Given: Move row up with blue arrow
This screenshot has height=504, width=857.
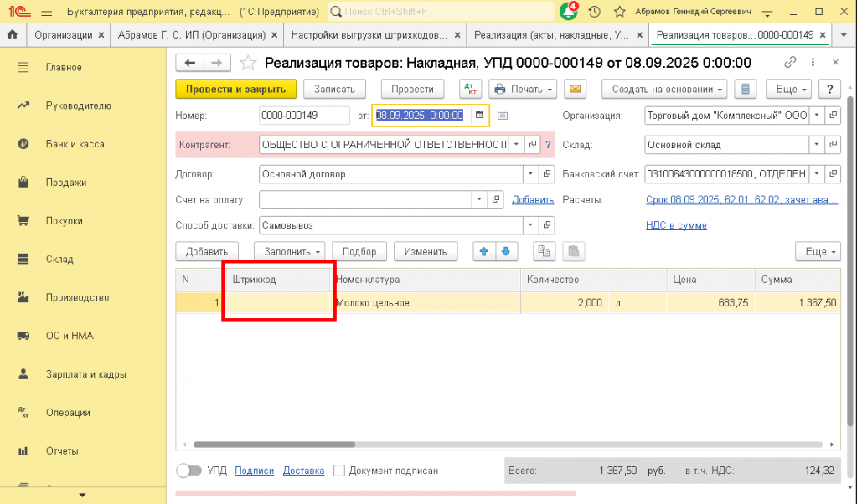Looking at the screenshot, I should pos(483,251).
